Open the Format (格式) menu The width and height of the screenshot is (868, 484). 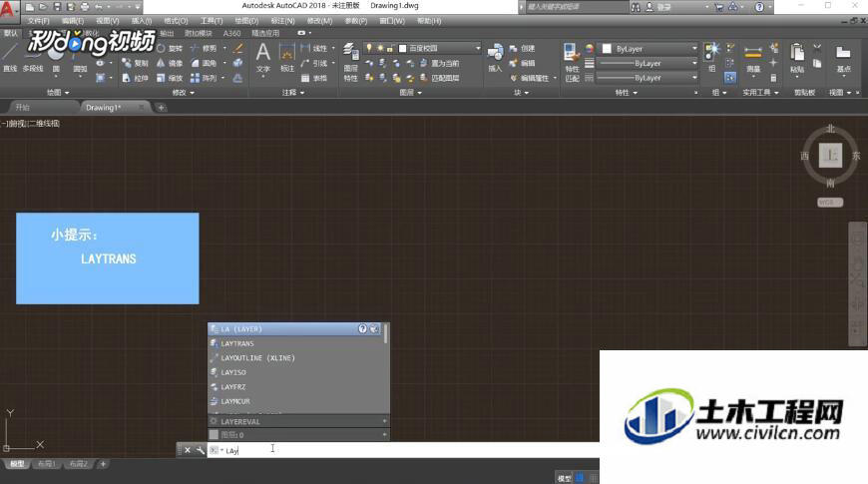point(176,20)
